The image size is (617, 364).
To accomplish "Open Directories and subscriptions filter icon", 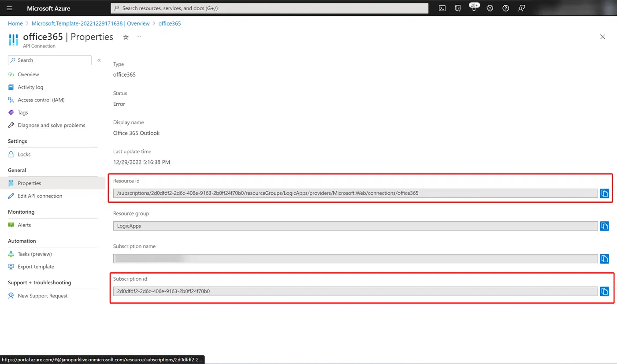I will coord(458,8).
